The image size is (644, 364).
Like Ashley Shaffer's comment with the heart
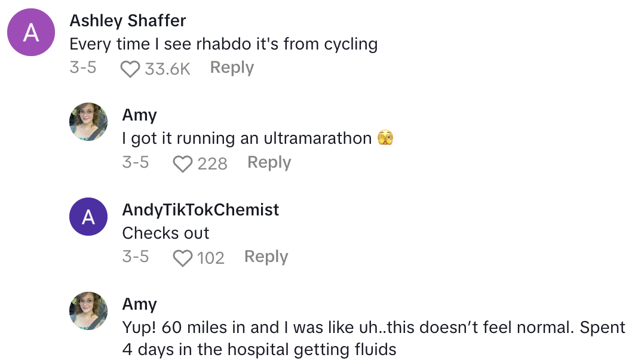point(130,69)
